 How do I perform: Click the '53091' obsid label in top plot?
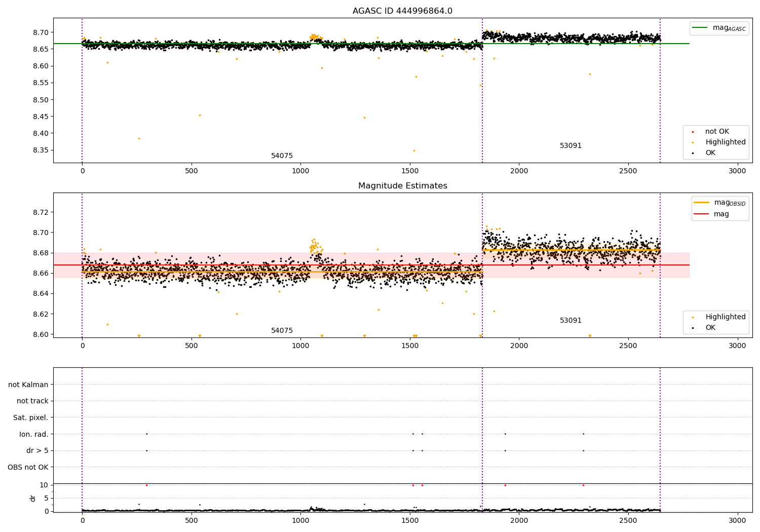[x=571, y=146]
